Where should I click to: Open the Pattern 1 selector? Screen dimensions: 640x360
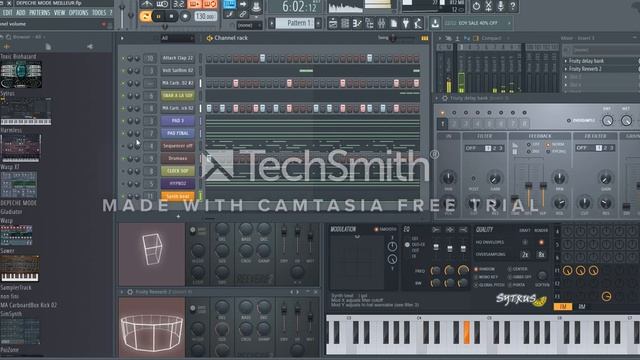click(295, 23)
